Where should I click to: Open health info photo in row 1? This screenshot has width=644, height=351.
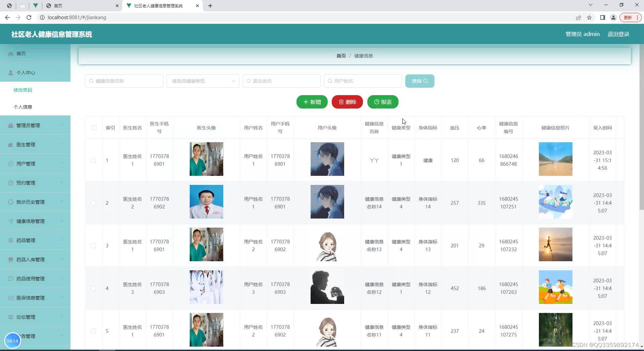click(556, 159)
